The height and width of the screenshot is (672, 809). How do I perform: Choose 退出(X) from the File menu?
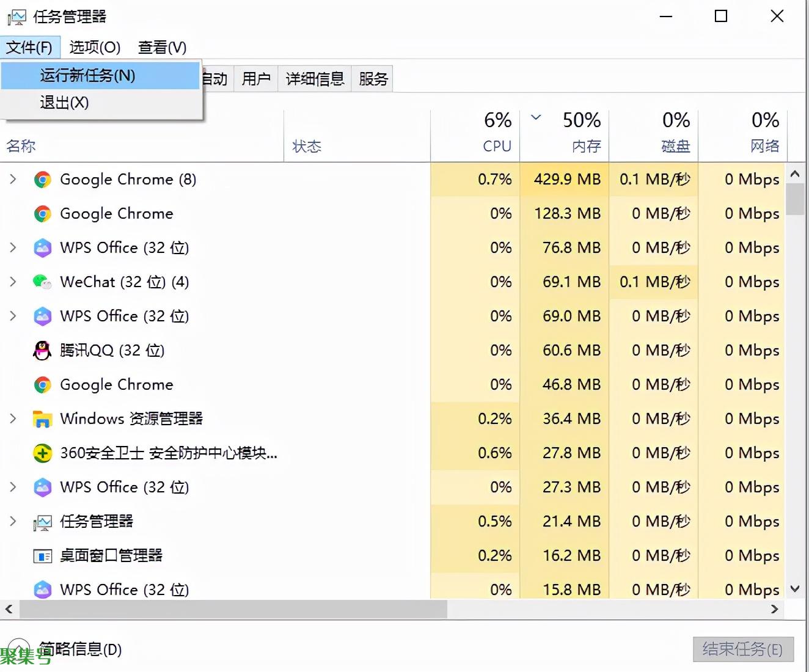point(100,103)
